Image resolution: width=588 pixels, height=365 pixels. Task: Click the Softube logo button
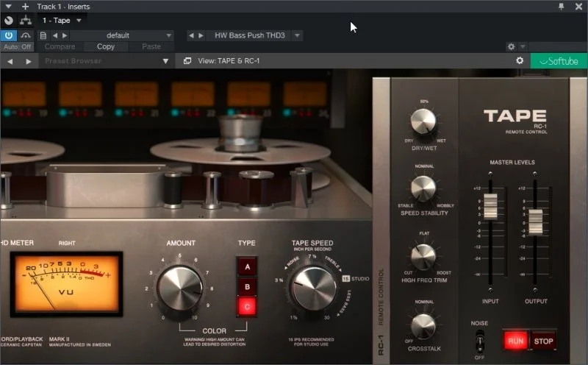pos(559,61)
